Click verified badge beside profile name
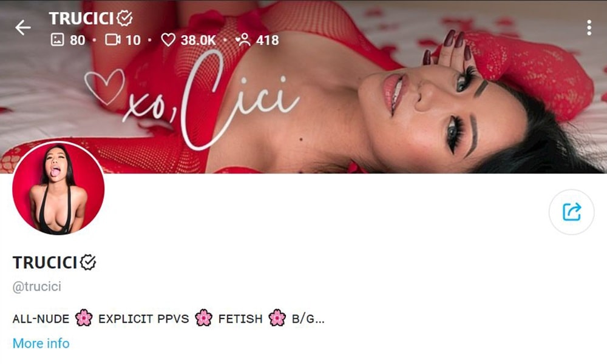Screen dimensions: 607x364 88,262
